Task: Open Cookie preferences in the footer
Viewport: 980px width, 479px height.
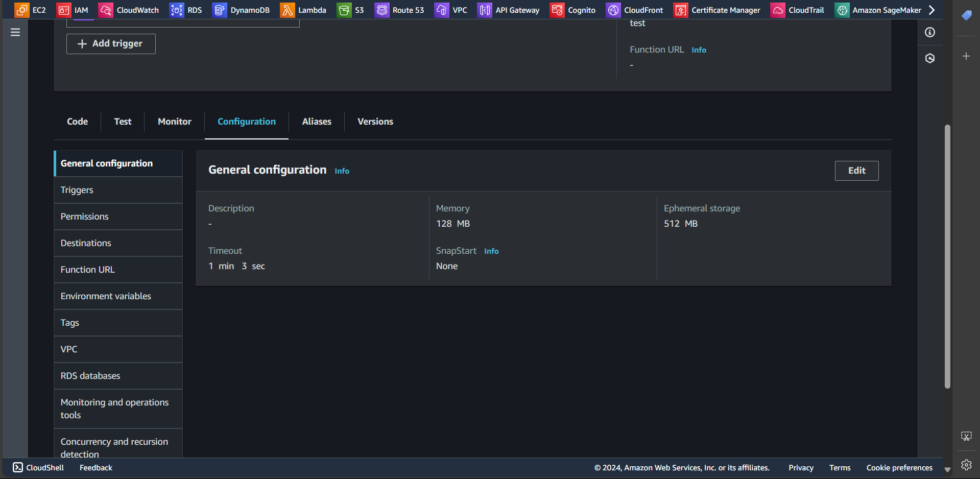Action: pyautogui.click(x=899, y=468)
